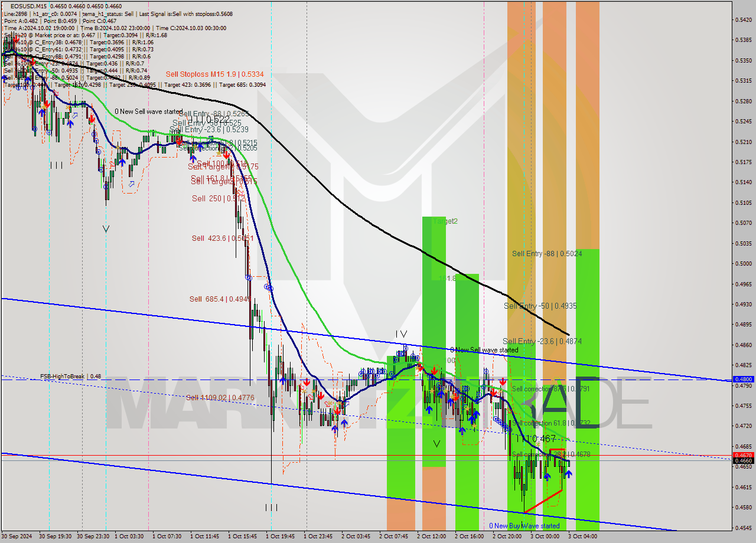Select the 0.5420 price scale value
Viewport: 756px width, 543px height.
click(742, 19)
